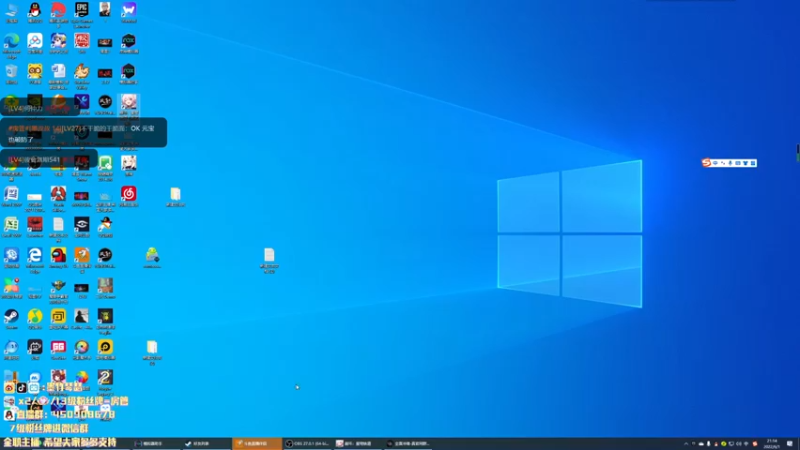Select the orange highlighted taskbar window button
This screenshot has height=450, width=800.
tap(257, 443)
